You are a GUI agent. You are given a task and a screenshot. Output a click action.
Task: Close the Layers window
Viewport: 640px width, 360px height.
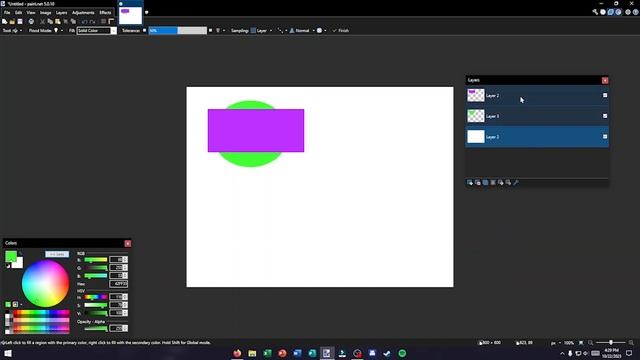pos(605,80)
